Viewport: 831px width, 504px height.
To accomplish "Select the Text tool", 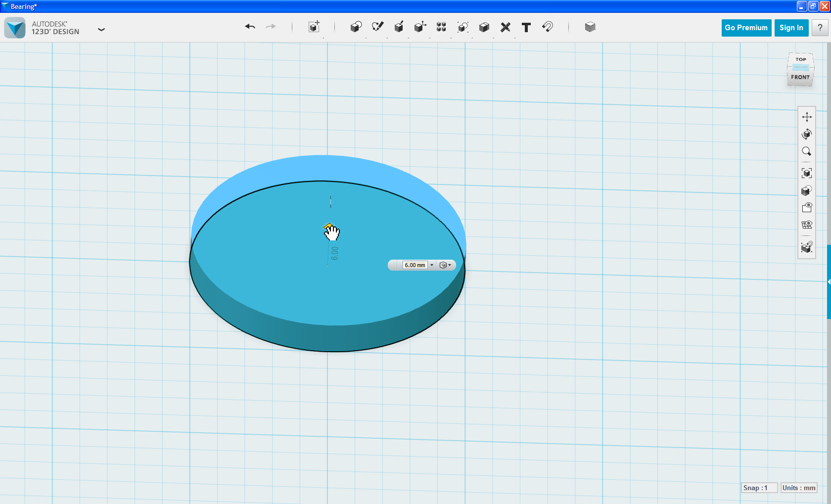I will (526, 27).
